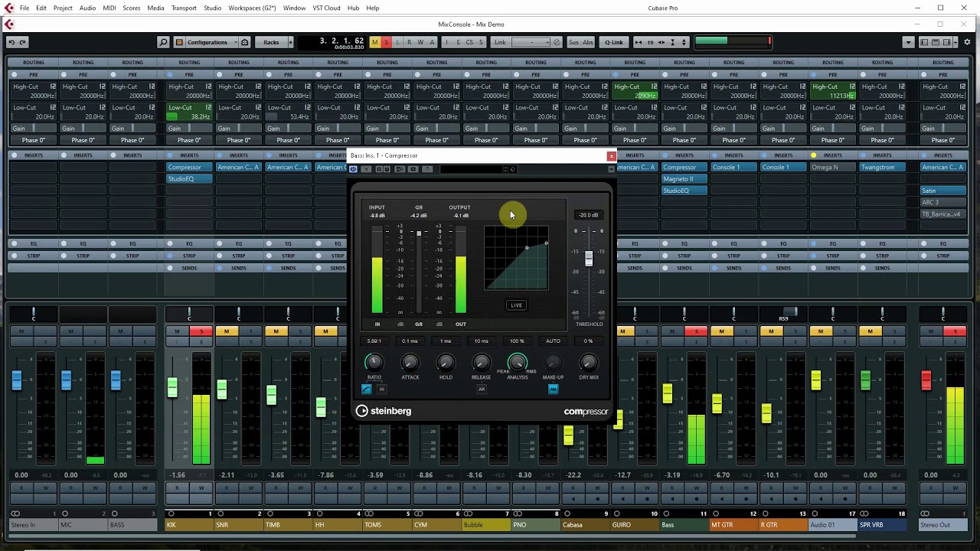Enable soft knee ratio curve icon
980x551 pixels.
(366, 390)
